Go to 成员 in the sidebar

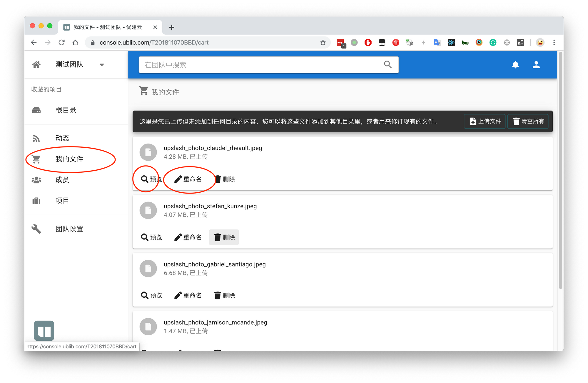click(62, 180)
